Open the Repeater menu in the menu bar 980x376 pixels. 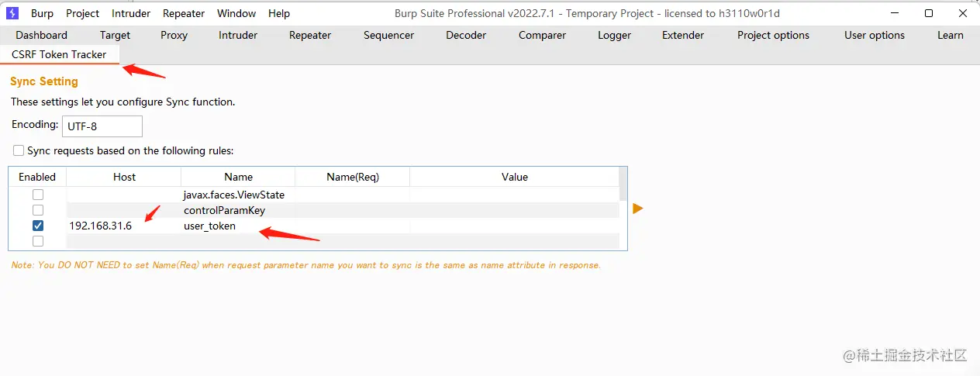coord(184,13)
